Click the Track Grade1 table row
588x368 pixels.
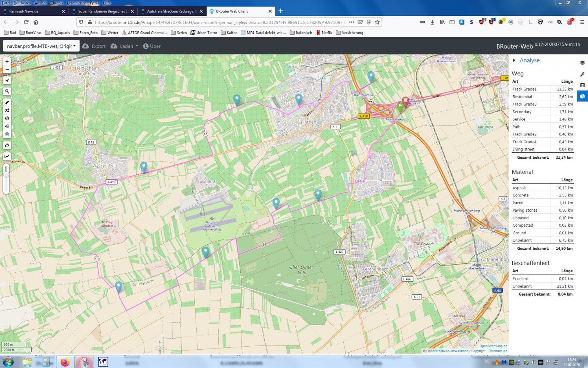click(x=543, y=89)
